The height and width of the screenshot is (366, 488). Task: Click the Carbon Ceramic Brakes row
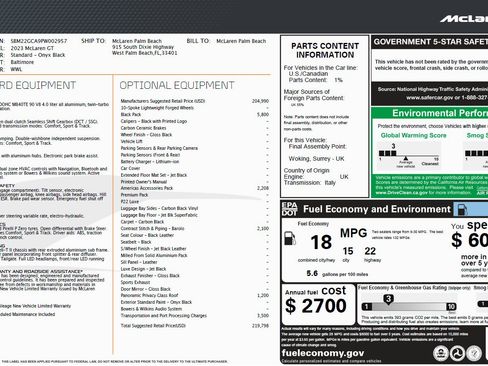(195, 128)
